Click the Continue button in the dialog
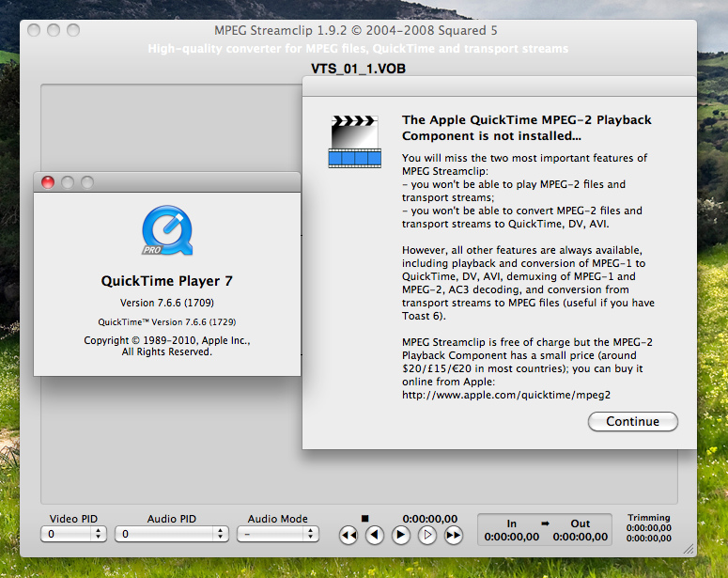This screenshot has width=728, height=578. tap(633, 421)
